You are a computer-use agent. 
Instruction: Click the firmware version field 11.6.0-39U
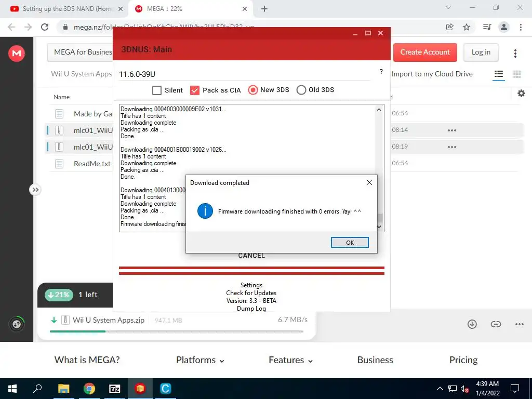point(244,74)
